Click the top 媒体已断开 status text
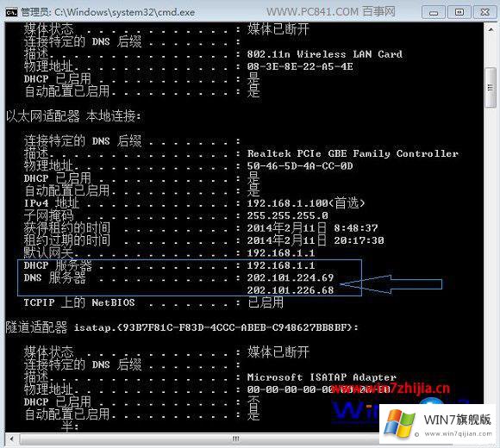 pyautogui.click(x=278, y=29)
